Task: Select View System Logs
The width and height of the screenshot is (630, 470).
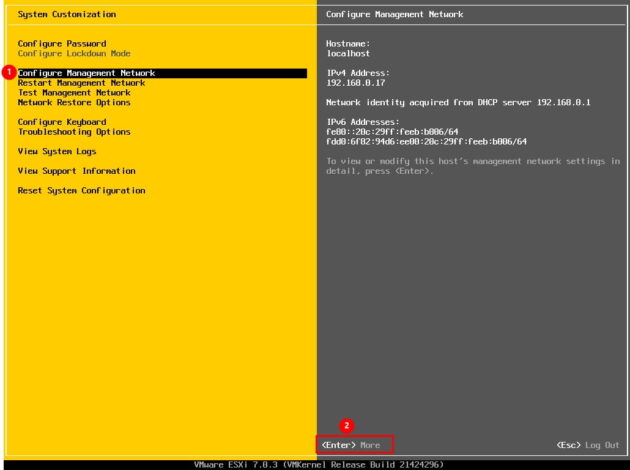Action: pos(57,151)
